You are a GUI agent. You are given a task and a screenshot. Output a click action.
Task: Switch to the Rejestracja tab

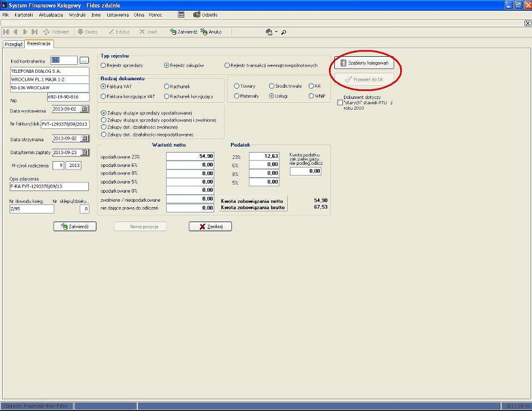pos(39,44)
